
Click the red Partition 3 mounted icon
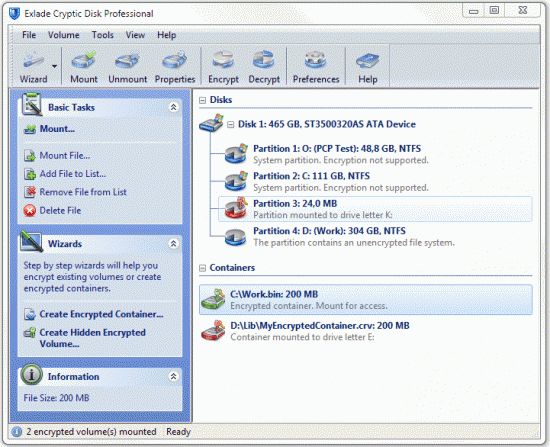tap(236, 208)
